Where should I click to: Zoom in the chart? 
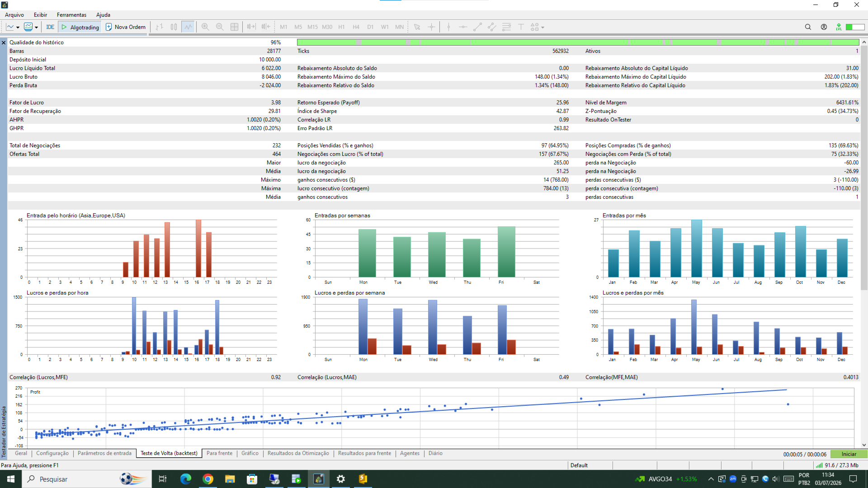tap(205, 27)
